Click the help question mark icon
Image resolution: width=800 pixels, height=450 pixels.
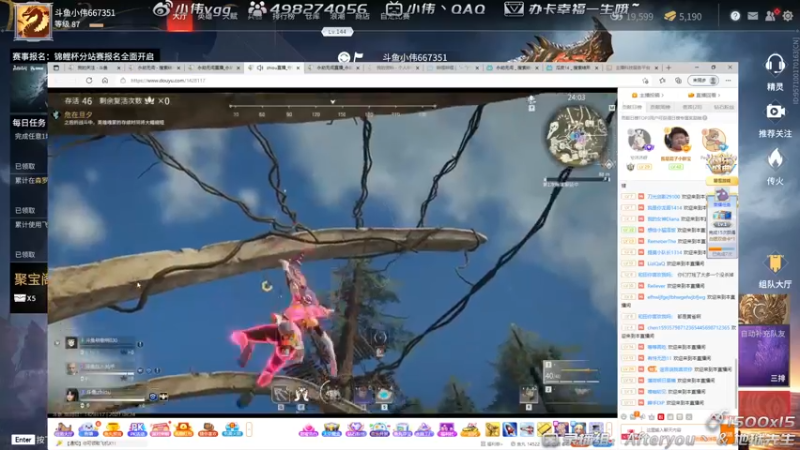[735, 16]
